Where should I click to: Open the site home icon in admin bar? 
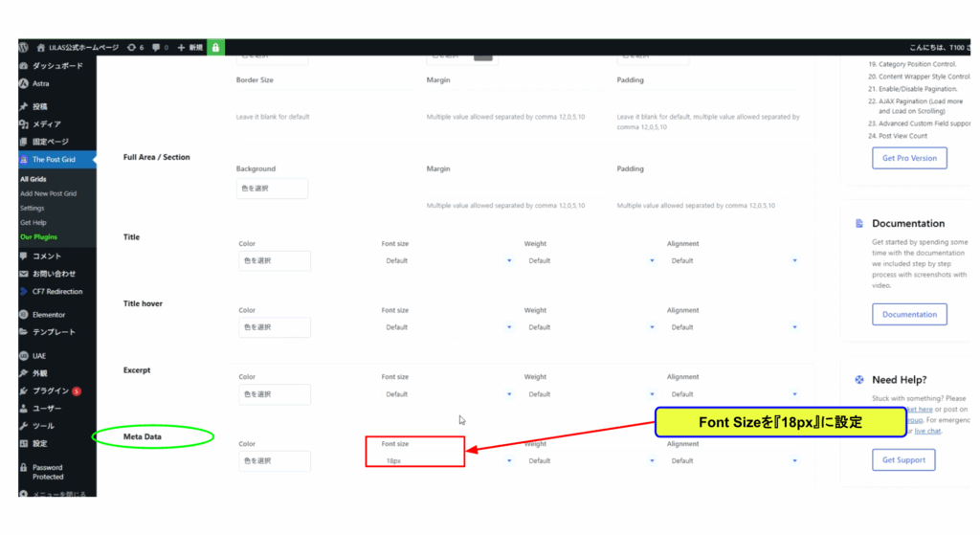click(40, 48)
